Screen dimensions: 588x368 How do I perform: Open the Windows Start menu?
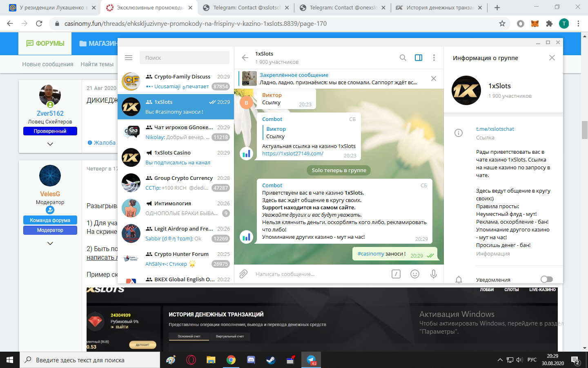[x=10, y=360]
